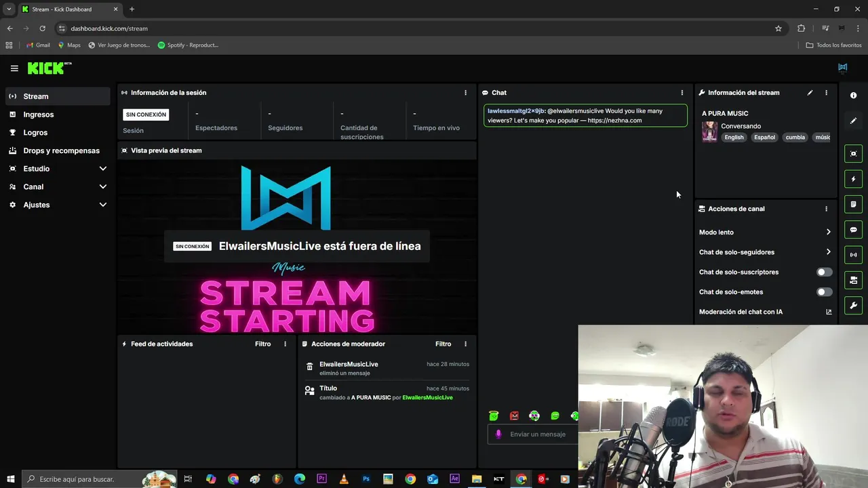Screen dimensions: 868x488
Task: Click the English tag
Action: 734,138
